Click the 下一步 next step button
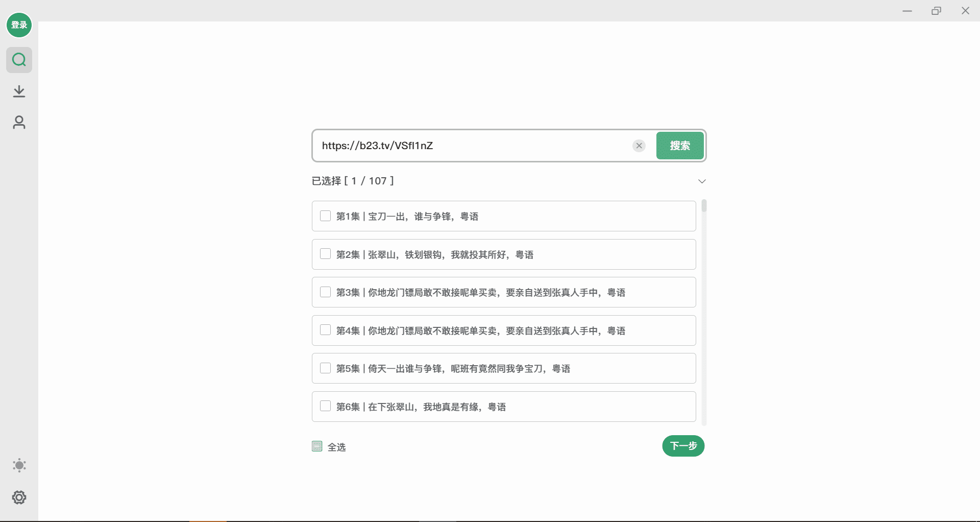980x522 pixels. pos(683,446)
